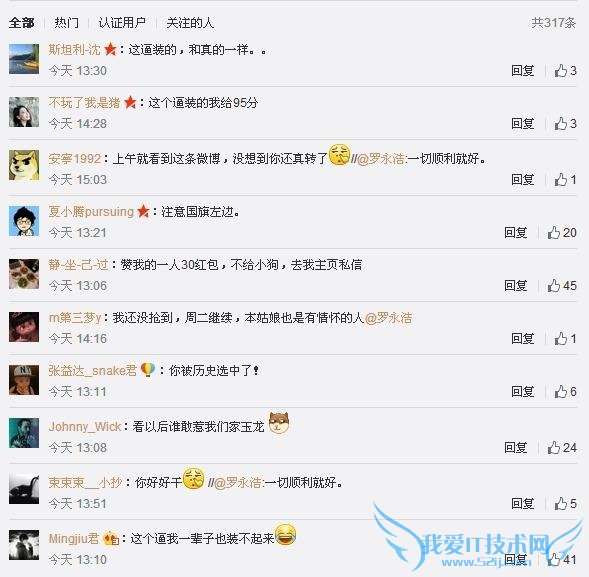The height and width of the screenshot is (577, 589).
Task: Open Johnny_Wick's username link
Action: pos(85,426)
